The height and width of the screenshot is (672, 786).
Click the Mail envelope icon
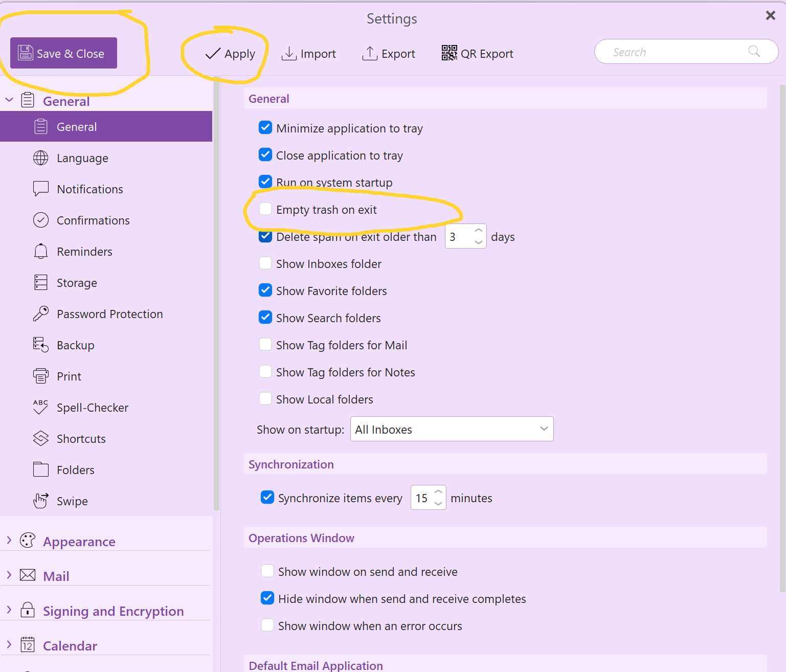click(x=28, y=575)
